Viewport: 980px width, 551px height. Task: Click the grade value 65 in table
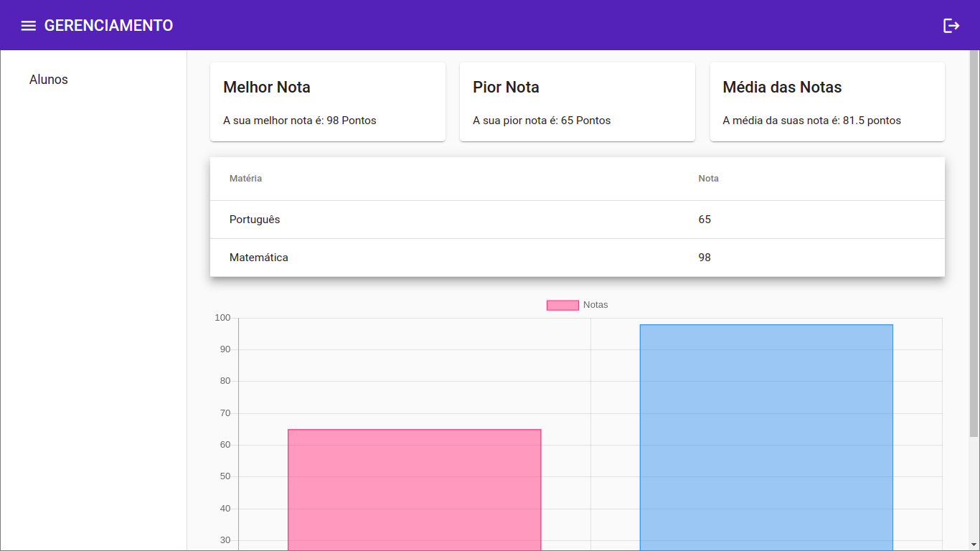click(x=705, y=220)
